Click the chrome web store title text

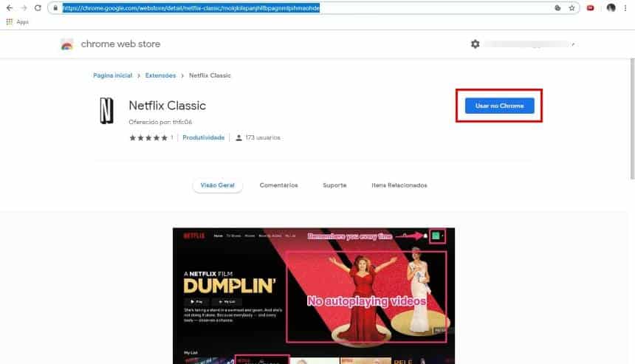(120, 44)
